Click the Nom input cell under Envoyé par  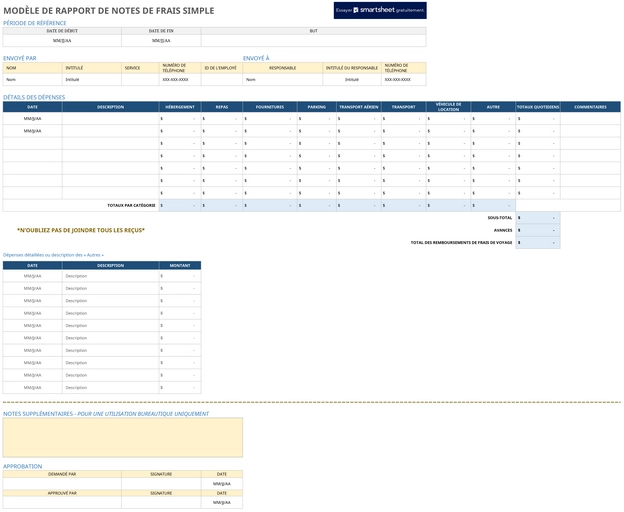pyautogui.click(x=32, y=80)
